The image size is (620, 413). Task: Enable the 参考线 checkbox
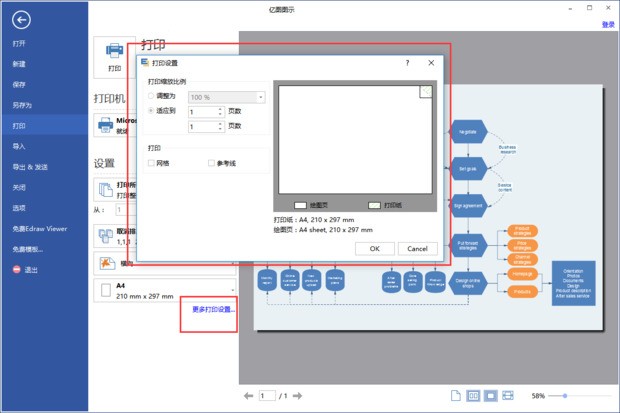(x=212, y=162)
